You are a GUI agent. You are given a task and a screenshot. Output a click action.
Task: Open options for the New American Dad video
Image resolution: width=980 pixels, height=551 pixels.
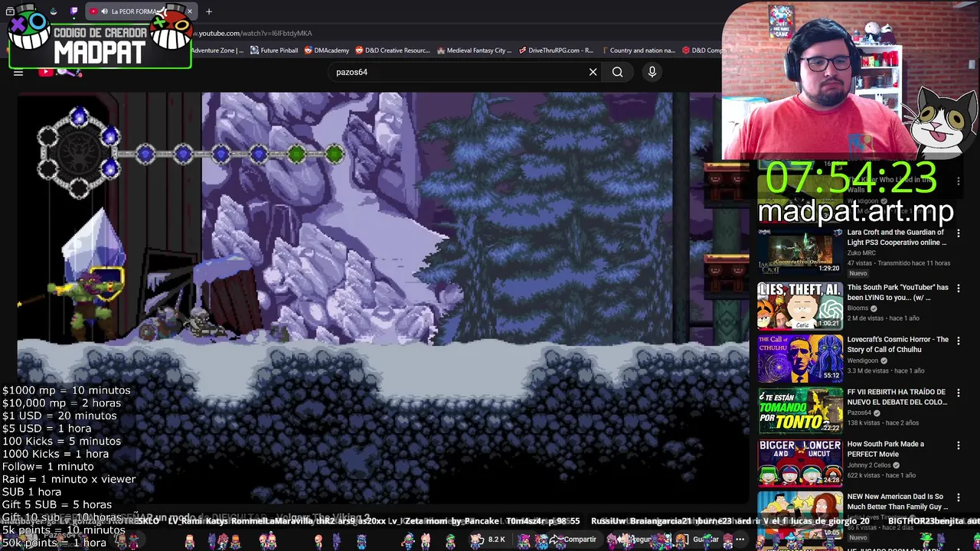958,497
